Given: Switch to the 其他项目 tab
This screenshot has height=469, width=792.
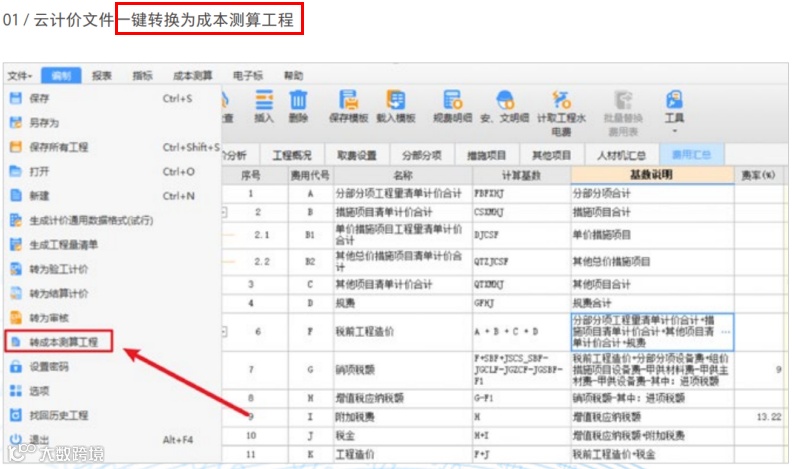Looking at the screenshot, I should (x=552, y=155).
